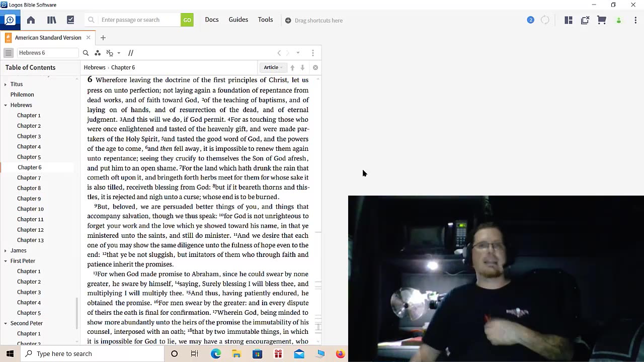Viewport: 644px width, 362px height.
Task: Navigate forward with the panel's right chevron
Action: pyautogui.click(x=288, y=53)
